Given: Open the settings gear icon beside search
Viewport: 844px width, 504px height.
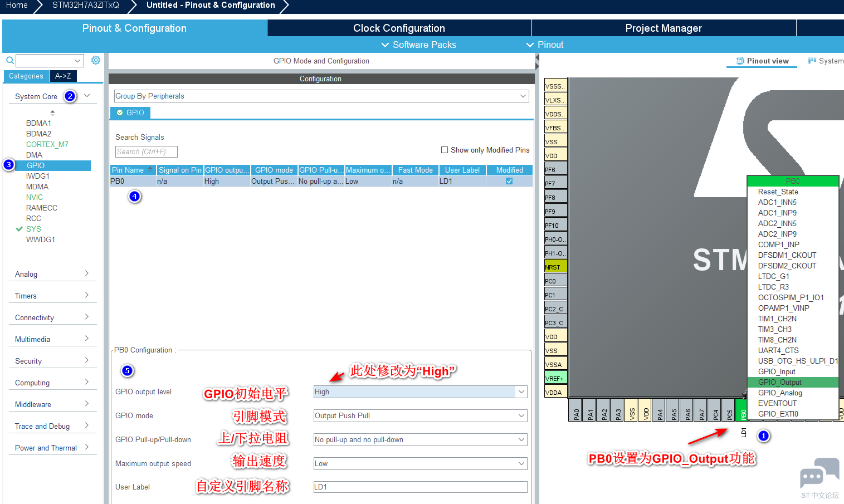Looking at the screenshot, I should [96, 60].
